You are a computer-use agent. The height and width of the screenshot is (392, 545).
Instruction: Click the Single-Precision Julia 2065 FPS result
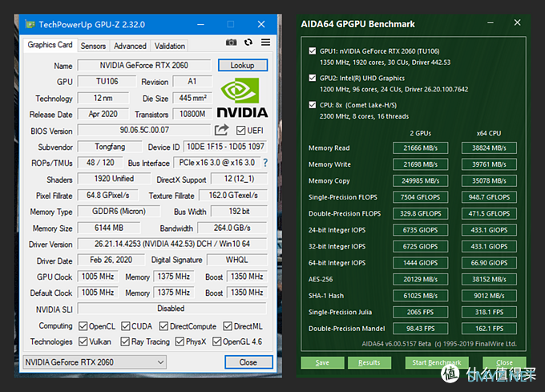(420, 312)
